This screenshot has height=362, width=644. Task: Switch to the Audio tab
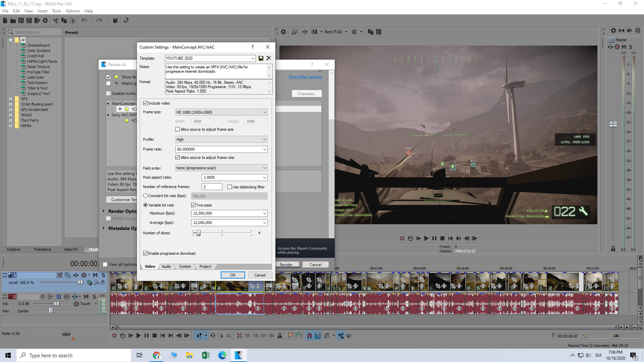(x=166, y=266)
